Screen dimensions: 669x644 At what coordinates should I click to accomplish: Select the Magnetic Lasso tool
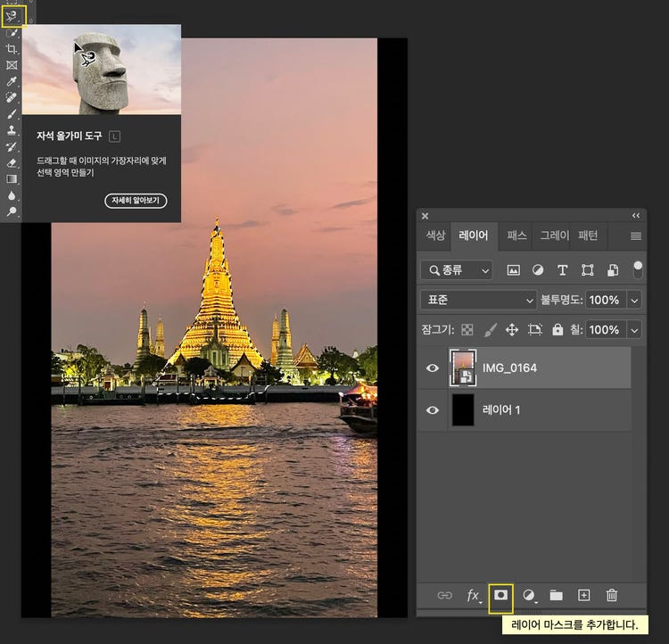(x=12, y=14)
